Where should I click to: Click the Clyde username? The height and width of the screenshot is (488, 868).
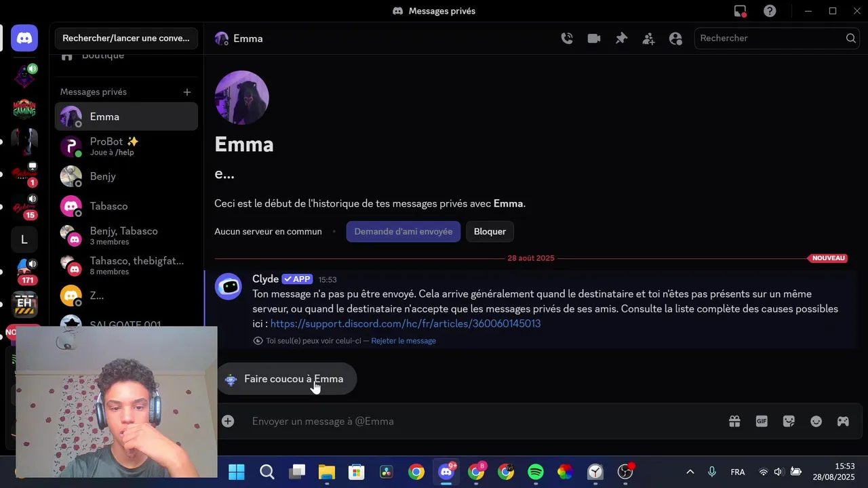tap(265, 279)
